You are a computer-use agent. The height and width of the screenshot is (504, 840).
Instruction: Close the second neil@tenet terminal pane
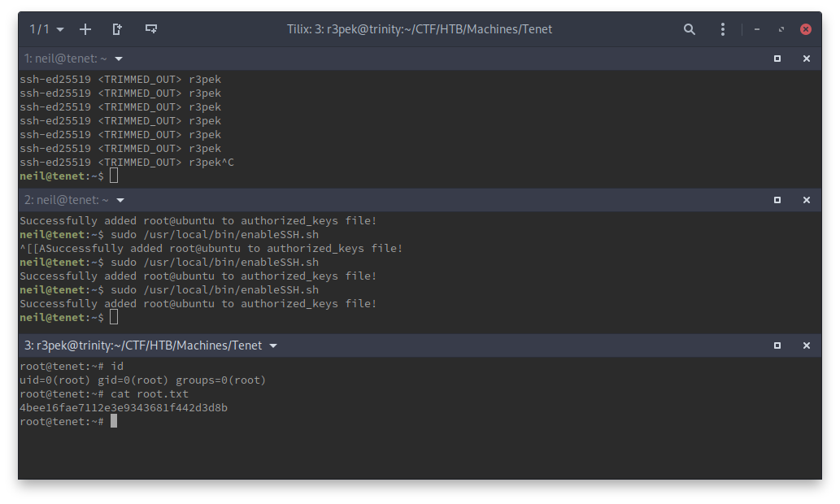(x=807, y=200)
